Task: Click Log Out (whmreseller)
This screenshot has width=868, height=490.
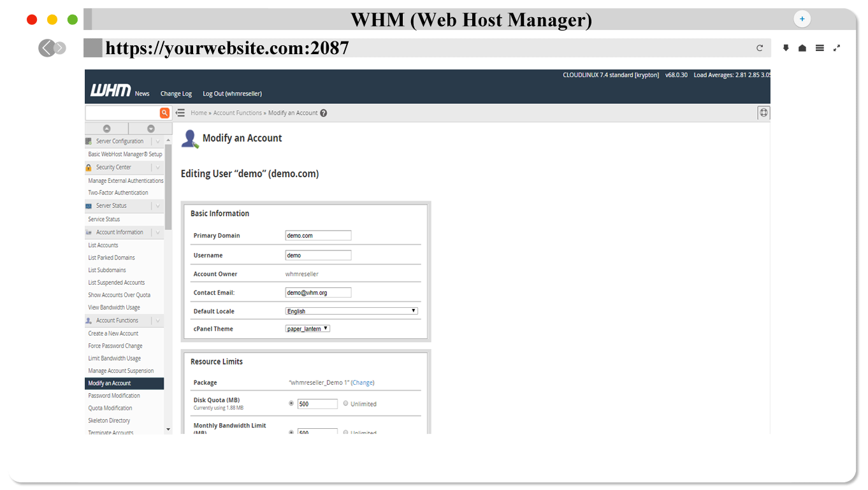Action: tap(232, 94)
